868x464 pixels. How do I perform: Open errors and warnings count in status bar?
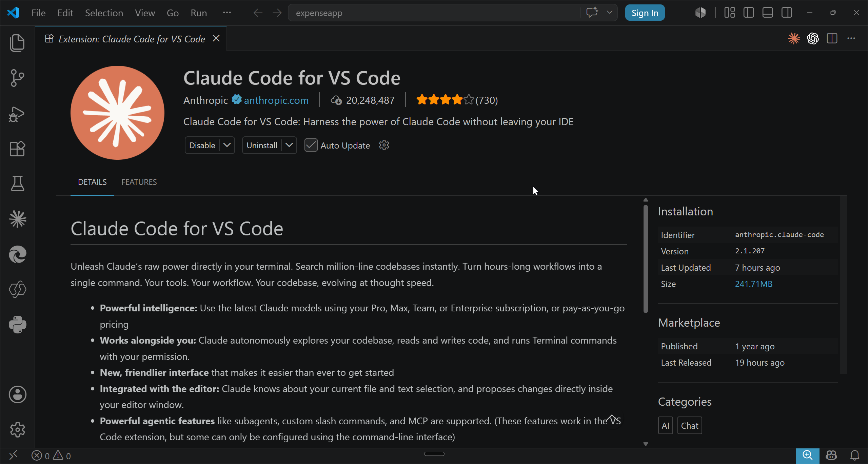point(51,456)
